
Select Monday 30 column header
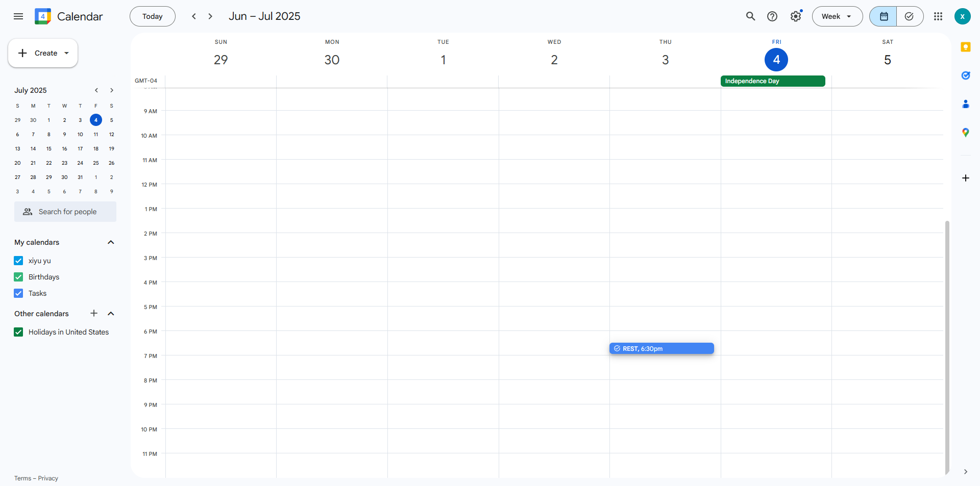pyautogui.click(x=332, y=54)
